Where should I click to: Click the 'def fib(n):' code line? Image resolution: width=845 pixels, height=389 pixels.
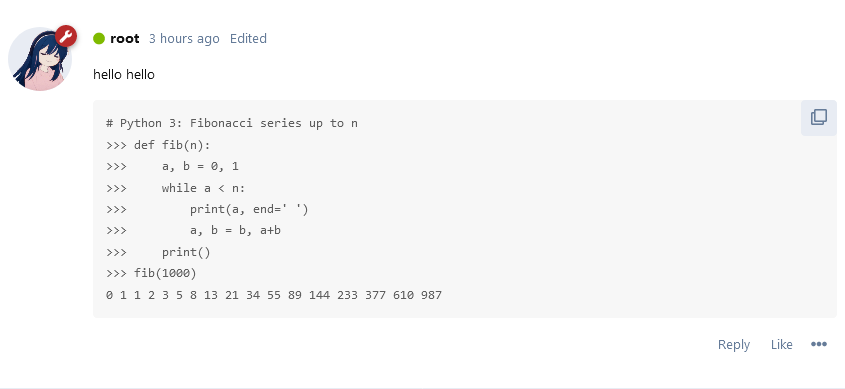point(158,145)
